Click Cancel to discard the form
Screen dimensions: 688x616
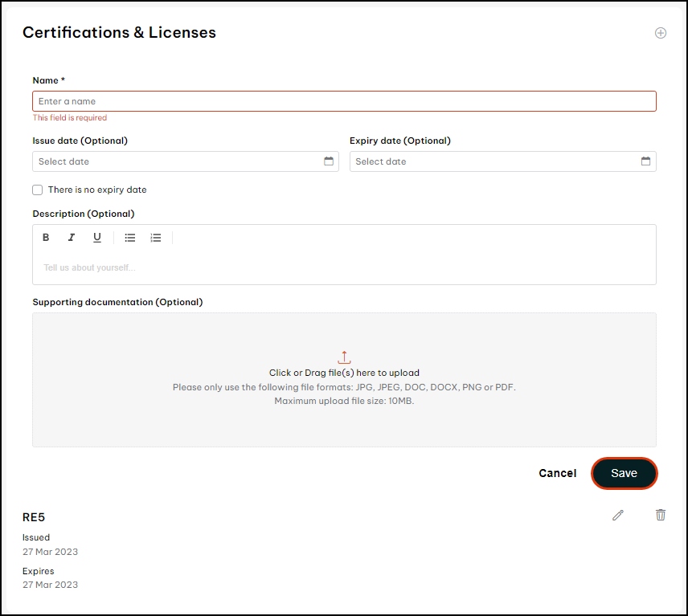click(x=557, y=474)
